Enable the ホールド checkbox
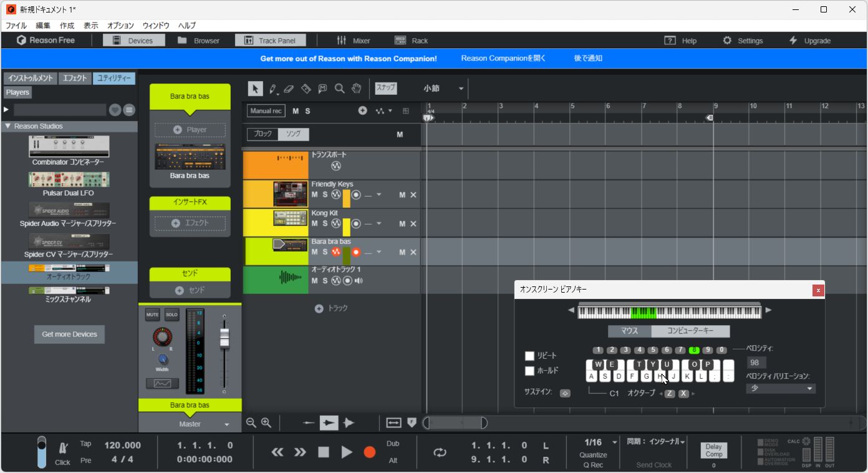 (x=530, y=371)
